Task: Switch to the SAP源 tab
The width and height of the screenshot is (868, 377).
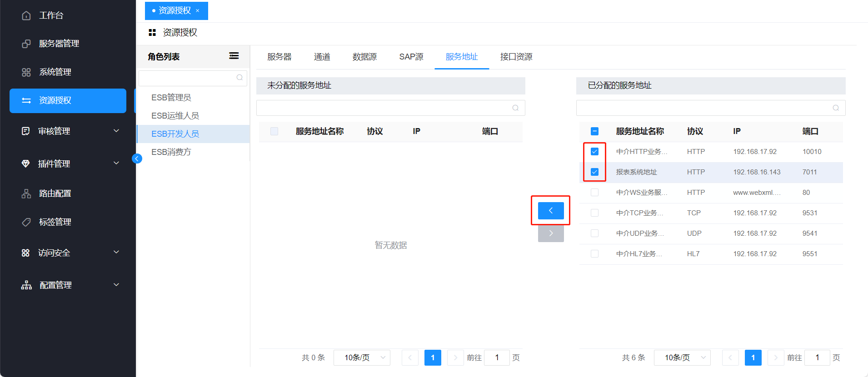Action: click(x=411, y=57)
